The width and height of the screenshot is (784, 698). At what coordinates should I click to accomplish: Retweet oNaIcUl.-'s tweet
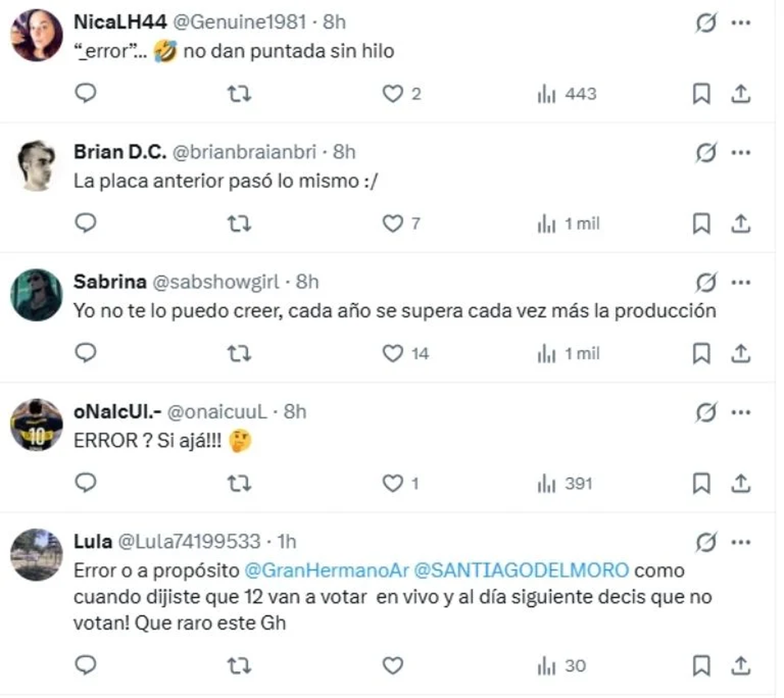[238, 484]
